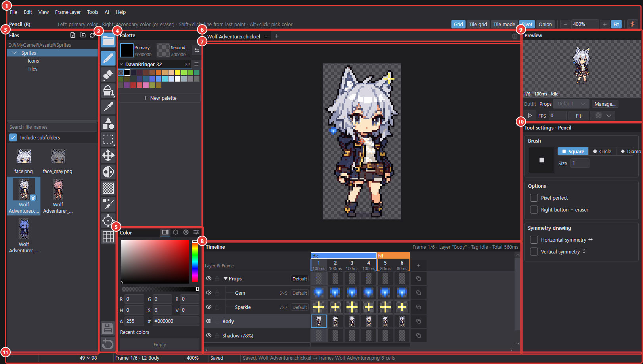Switch to the Wolf Adventurer.chickxel tab

point(233,36)
